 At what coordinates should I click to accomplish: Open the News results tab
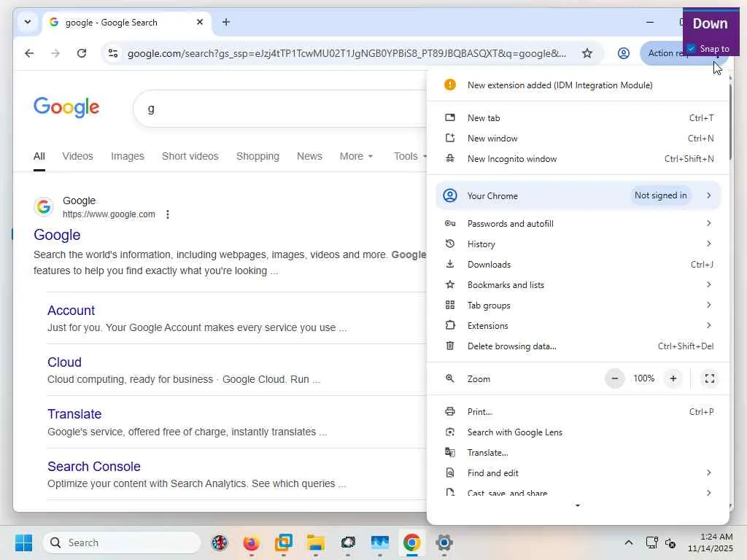[x=309, y=156]
